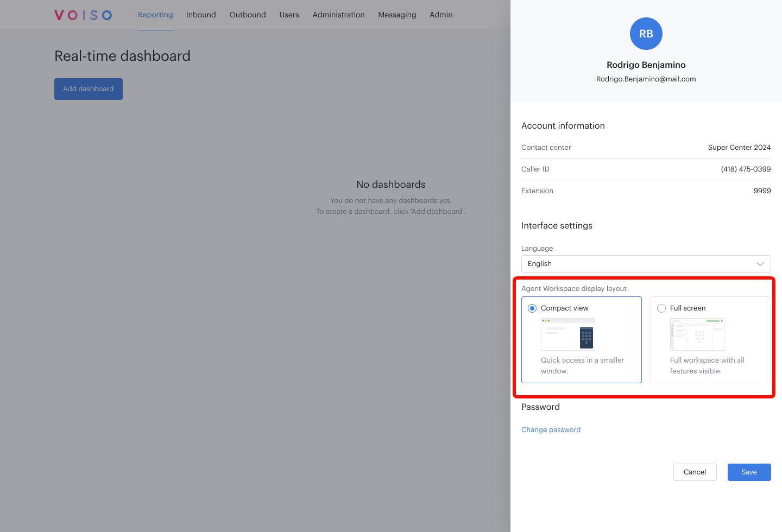Open the Language dropdown
The height and width of the screenshot is (532, 782).
pyautogui.click(x=646, y=264)
